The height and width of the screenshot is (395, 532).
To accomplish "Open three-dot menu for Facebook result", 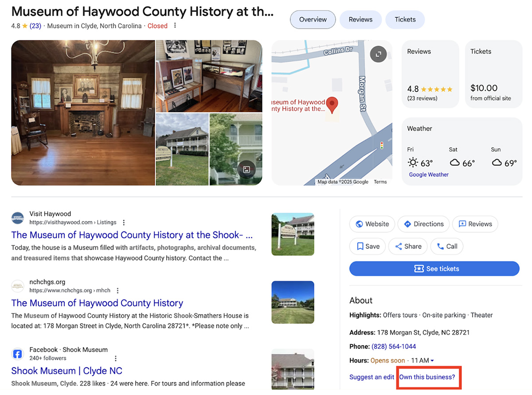I will point(116,358).
